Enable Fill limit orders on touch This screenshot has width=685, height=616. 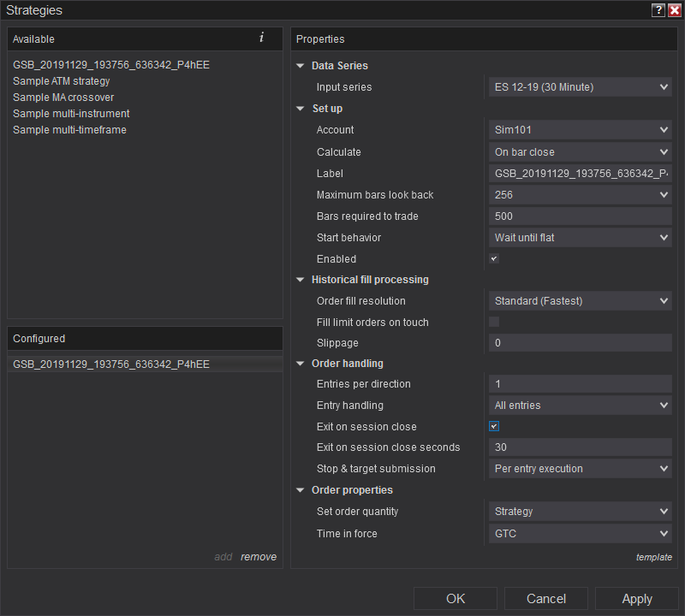494,322
